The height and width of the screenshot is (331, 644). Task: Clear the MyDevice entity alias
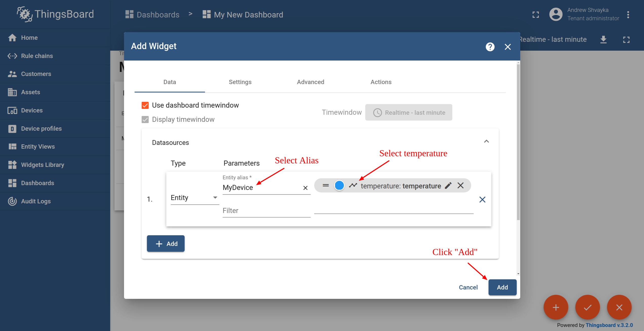click(x=305, y=188)
